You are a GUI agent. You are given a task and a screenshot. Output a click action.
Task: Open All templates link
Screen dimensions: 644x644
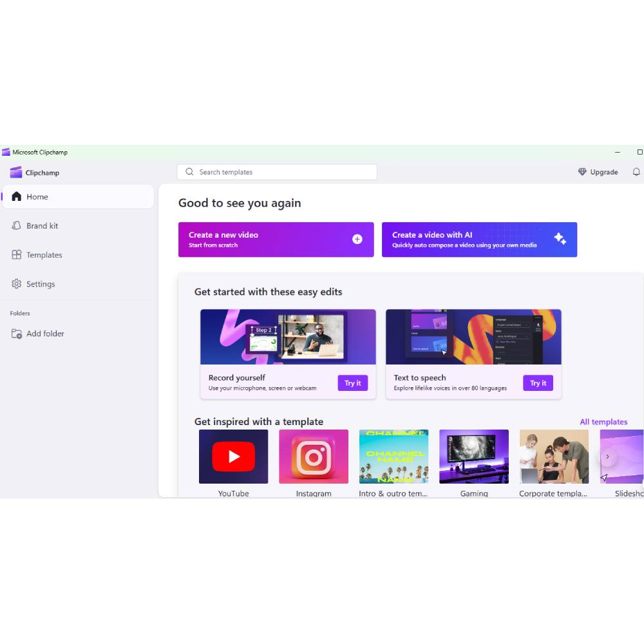point(603,421)
